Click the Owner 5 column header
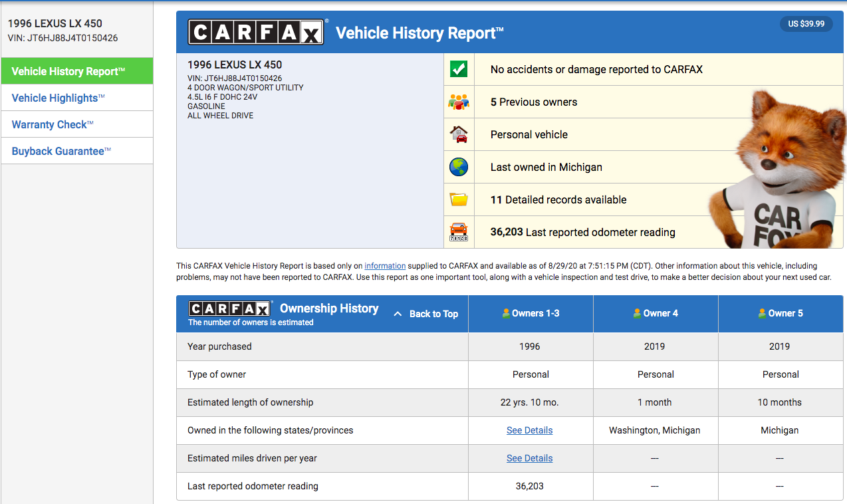Screen dimensions: 847x504 (781, 314)
